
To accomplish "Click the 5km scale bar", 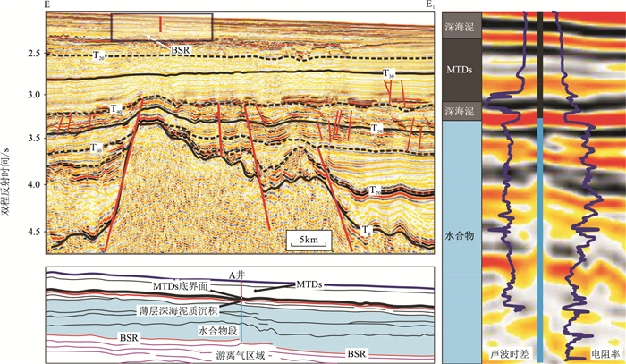I will [309, 239].
